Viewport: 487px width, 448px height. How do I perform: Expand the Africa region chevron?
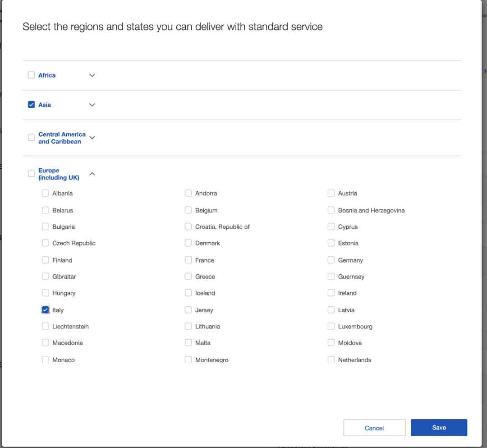coord(92,75)
